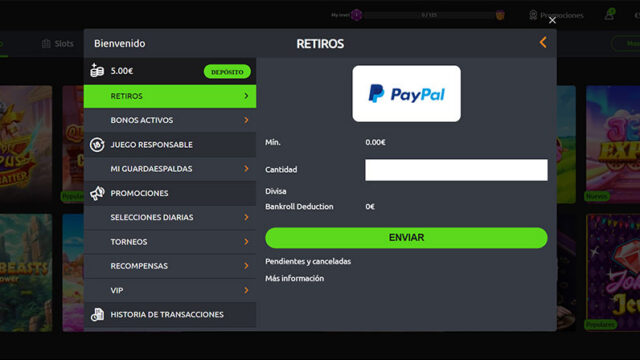This screenshot has height=360, width=640.
Task: Click the transaction history document icon
Action: [x=97, y=314]
